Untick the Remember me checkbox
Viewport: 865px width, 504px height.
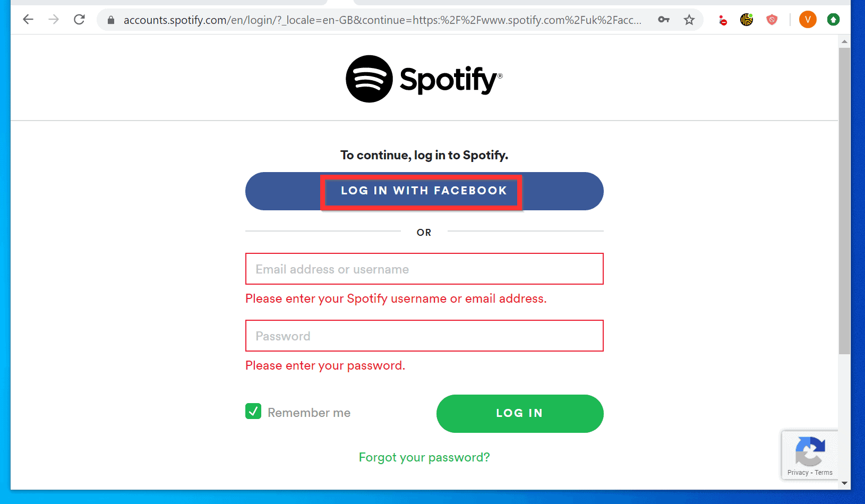click(x=253, y=411)
